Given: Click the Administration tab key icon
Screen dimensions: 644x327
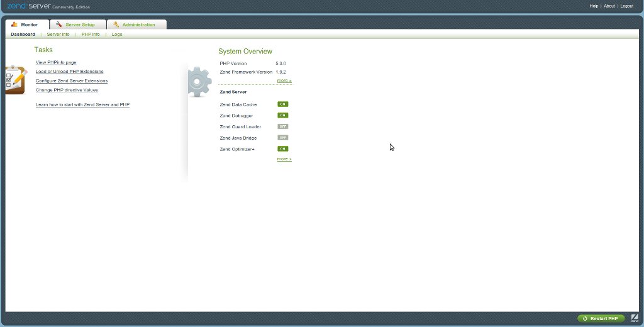Looking at the screenshot, I should coord(116,25).
